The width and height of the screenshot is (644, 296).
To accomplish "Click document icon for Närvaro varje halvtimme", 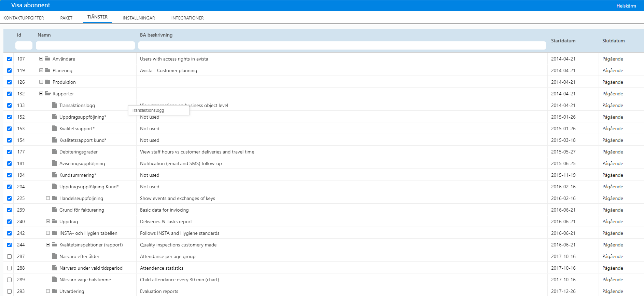I will point(54,279).
